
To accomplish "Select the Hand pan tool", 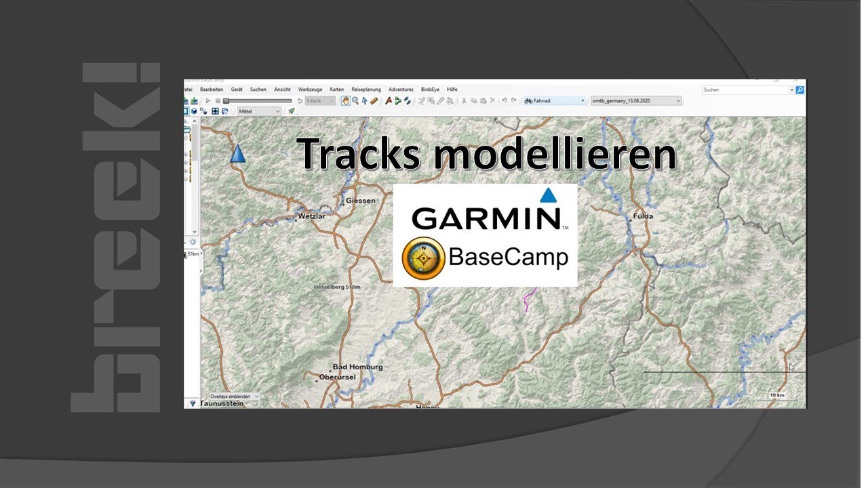I will pos(345,100).
